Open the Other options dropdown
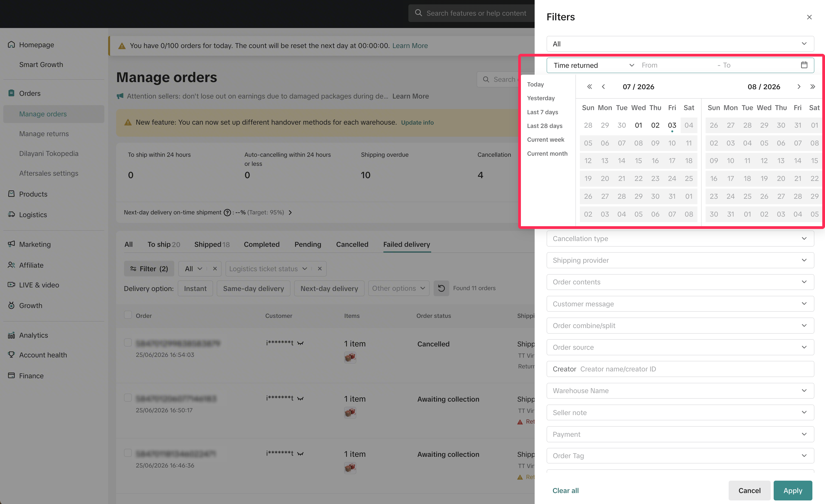The image size is (825, 504). pos(399,288)
